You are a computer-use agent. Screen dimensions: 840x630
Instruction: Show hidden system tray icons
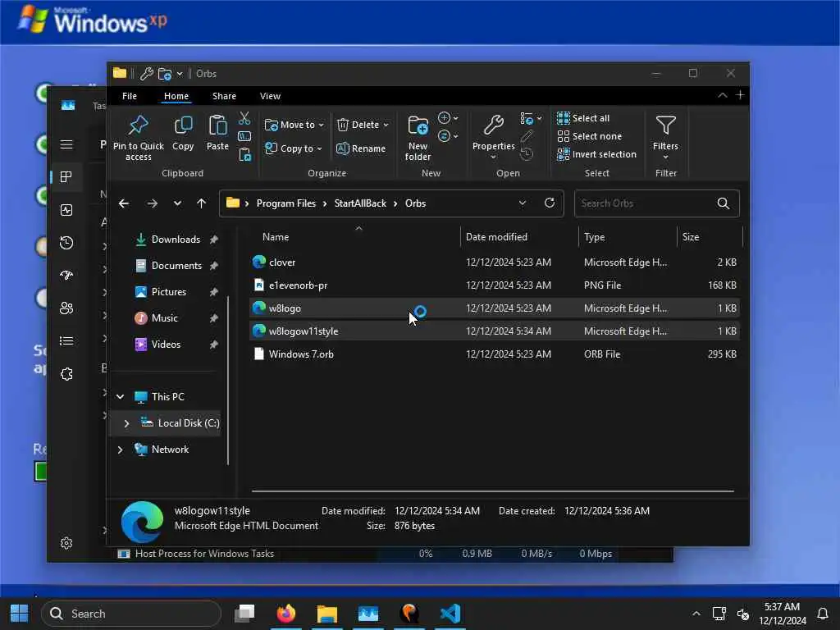point(696,614)
